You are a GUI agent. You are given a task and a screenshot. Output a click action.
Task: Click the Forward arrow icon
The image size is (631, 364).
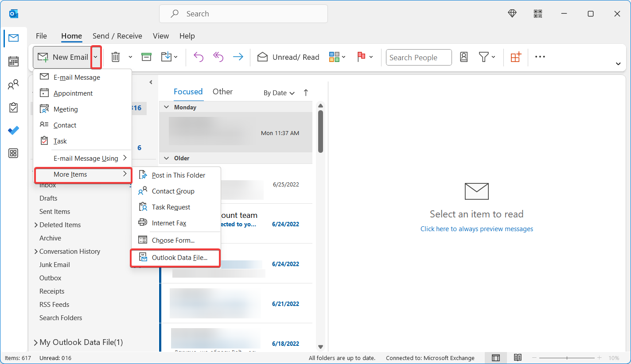pos(238,57)
